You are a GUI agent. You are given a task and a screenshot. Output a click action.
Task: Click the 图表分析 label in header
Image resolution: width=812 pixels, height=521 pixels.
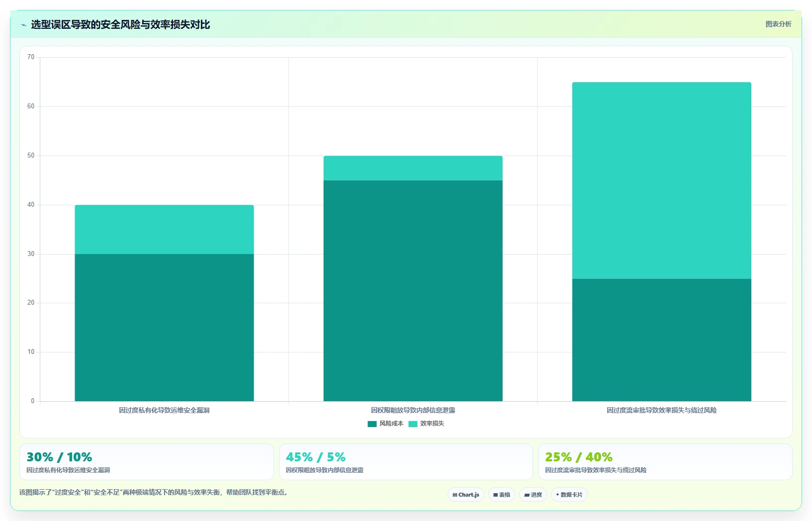(778, 24)
